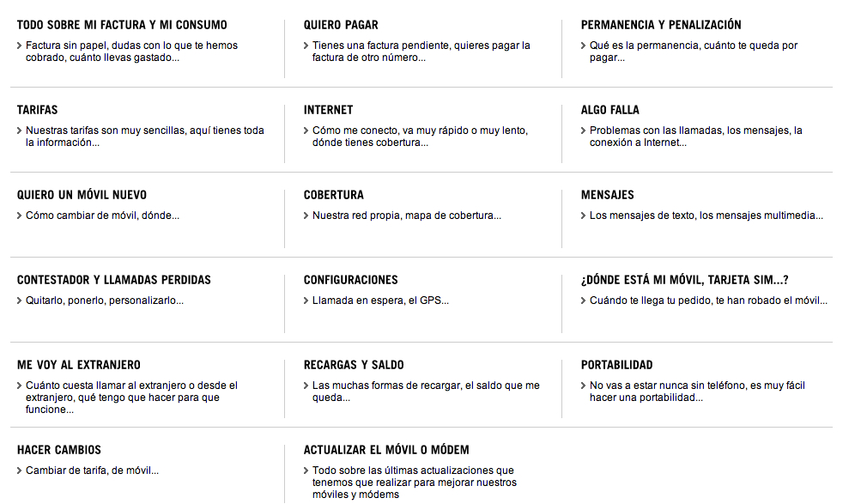Screen dimensions: 843x504
Task: Click the chevron beside 'Factura sin papel' text
Action: [20, 46]
